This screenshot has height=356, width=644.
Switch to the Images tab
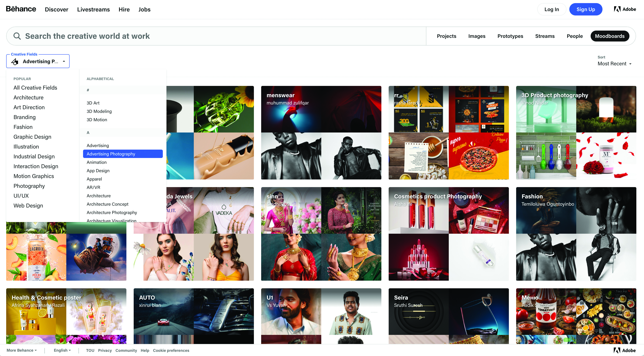point(476,36)
